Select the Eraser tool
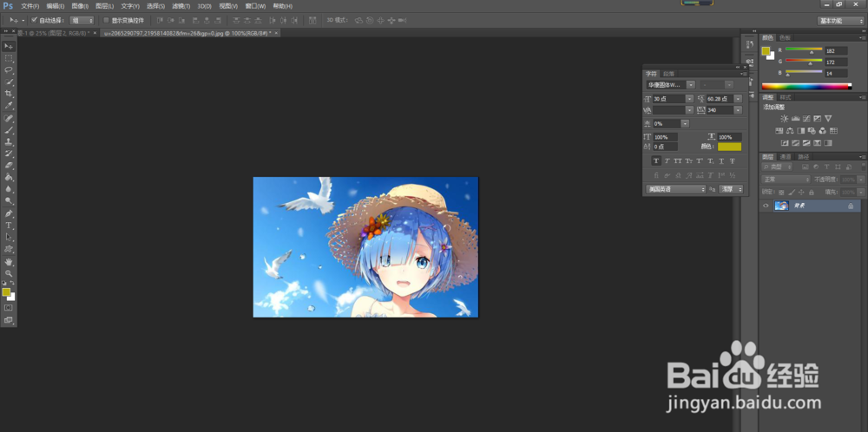 (9, 166)
